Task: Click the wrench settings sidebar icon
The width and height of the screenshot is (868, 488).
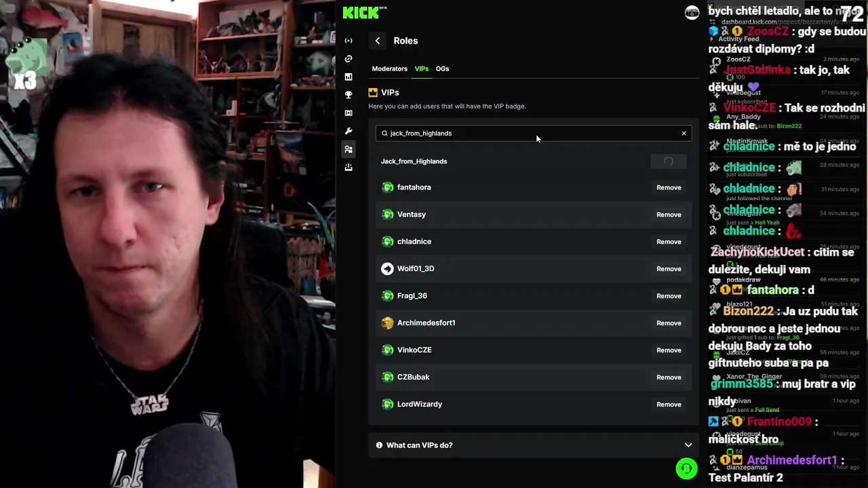Action: coord(349,131)
